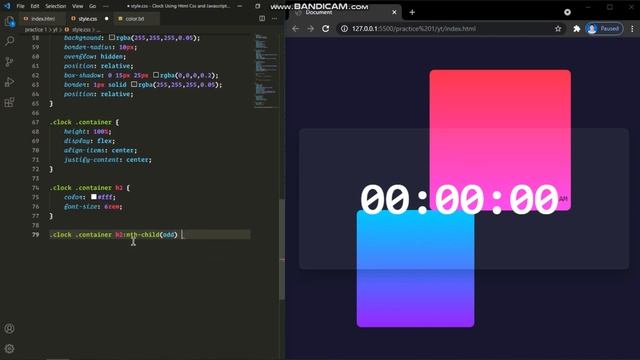The width and height of the screenshot is (640, 360).
Task: Close the Document browser tab
Action: 394,12
